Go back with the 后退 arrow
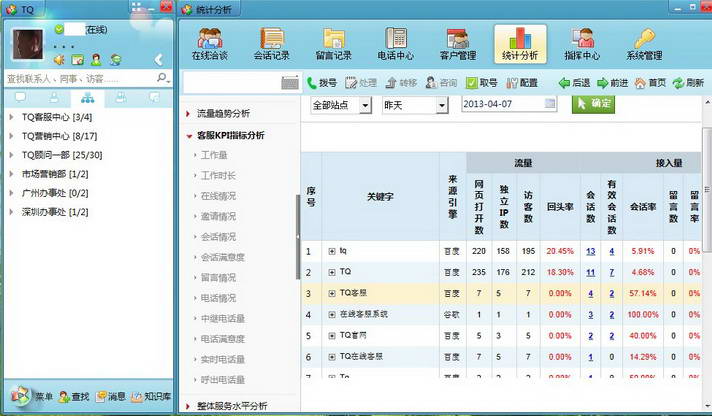This screenshot has height=416, width=712. click(x=574, y=83)
